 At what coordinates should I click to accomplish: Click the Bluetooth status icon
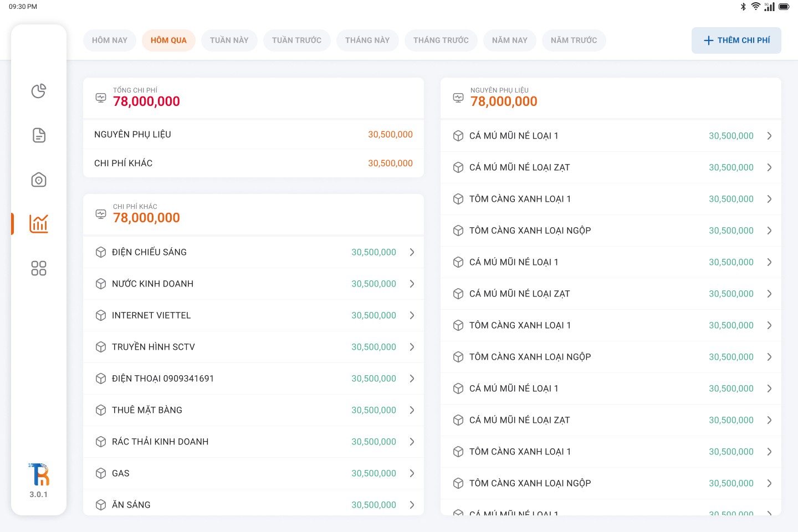click(743, 7)
